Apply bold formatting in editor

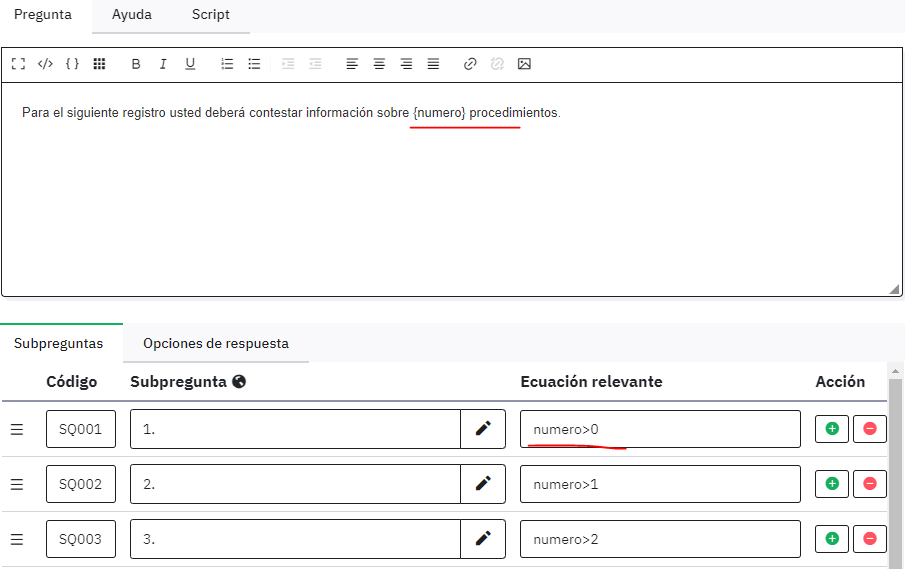(x=136, y=64)
